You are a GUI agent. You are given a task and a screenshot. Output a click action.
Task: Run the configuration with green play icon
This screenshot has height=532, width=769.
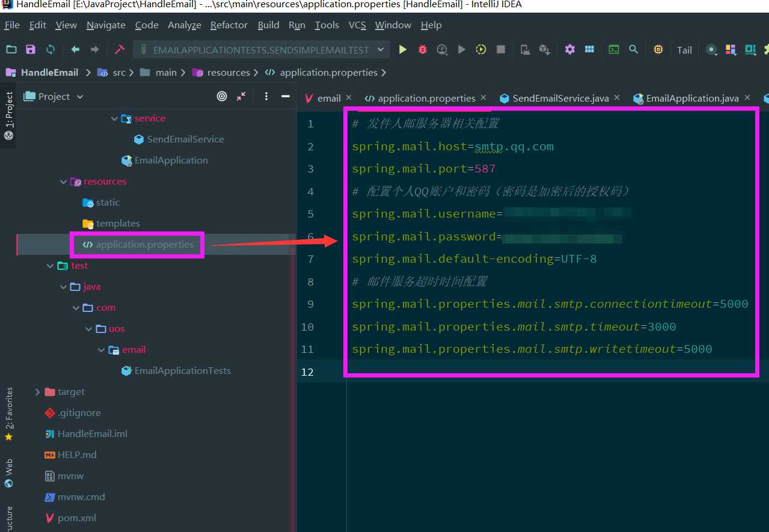(x=403, y=49)
